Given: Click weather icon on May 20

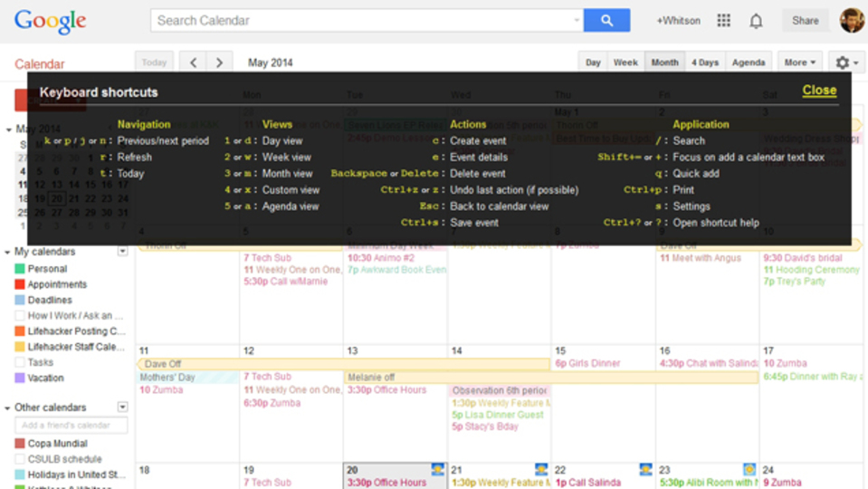Looking at the screenshot, I should [437, 470].
